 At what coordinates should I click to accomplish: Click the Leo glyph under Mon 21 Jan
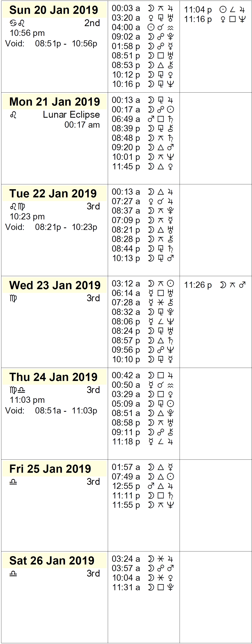pos(13,115)
